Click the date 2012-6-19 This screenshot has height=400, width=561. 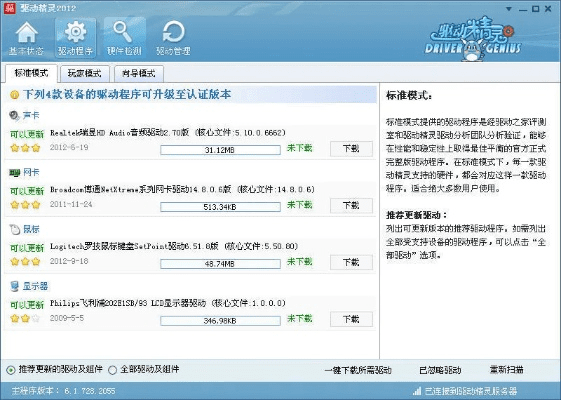(x=69, y=147)
